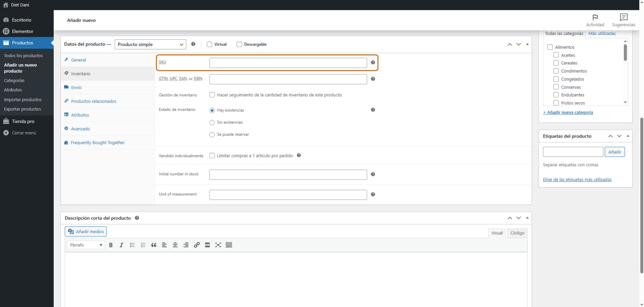The width and height of the screenshot is (644, 307).
Task: Switch to the Código editor tab
Action: (x=517, y=233)
